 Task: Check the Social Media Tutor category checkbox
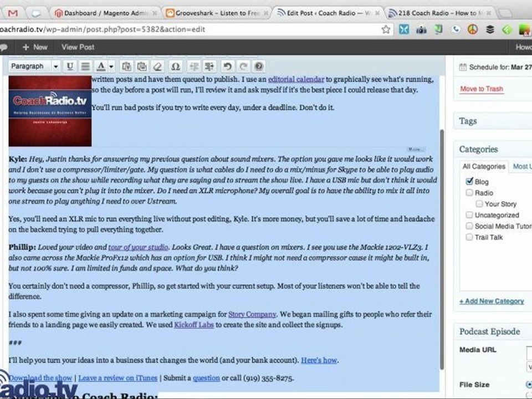[x=469, y=226]
